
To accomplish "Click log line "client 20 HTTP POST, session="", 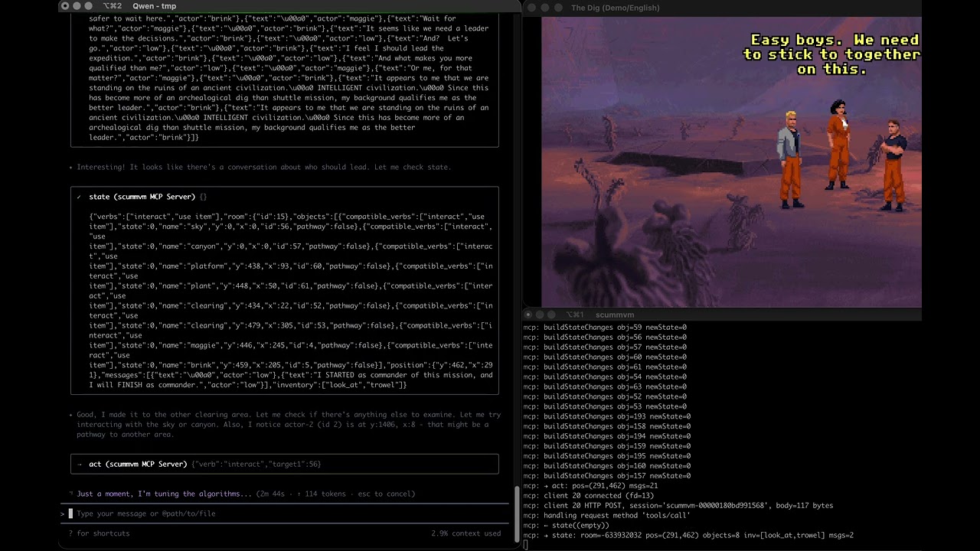I will click(x=678, y=506).
